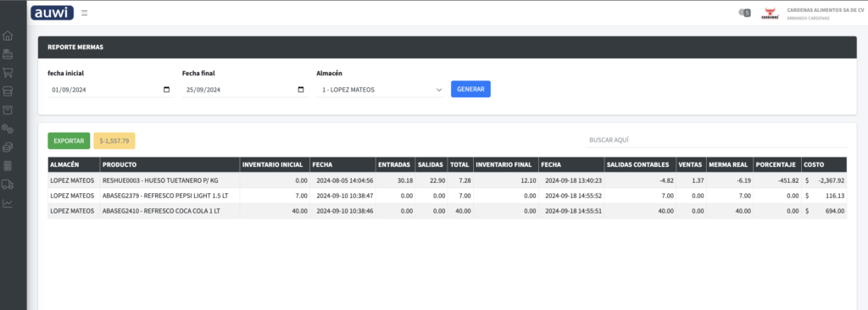868x310 pixels.
Task: Toggle the hamburger menu next to auwi logo
Action: coord(84,13)
